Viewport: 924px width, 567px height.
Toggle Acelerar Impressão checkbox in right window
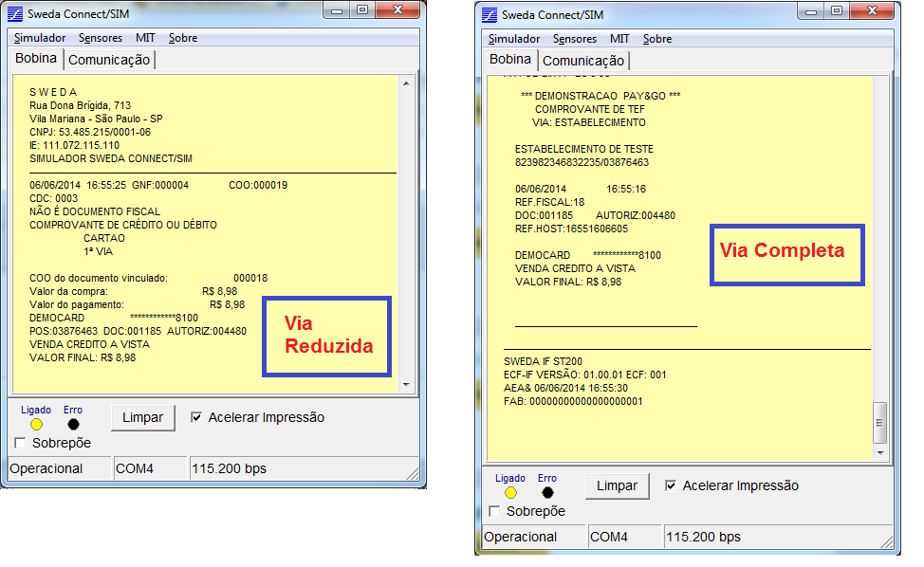(x=671, y=485)
